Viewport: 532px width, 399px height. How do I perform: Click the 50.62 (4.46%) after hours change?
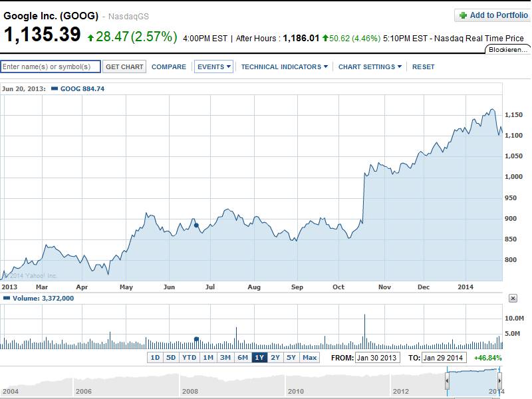point(354,39)
